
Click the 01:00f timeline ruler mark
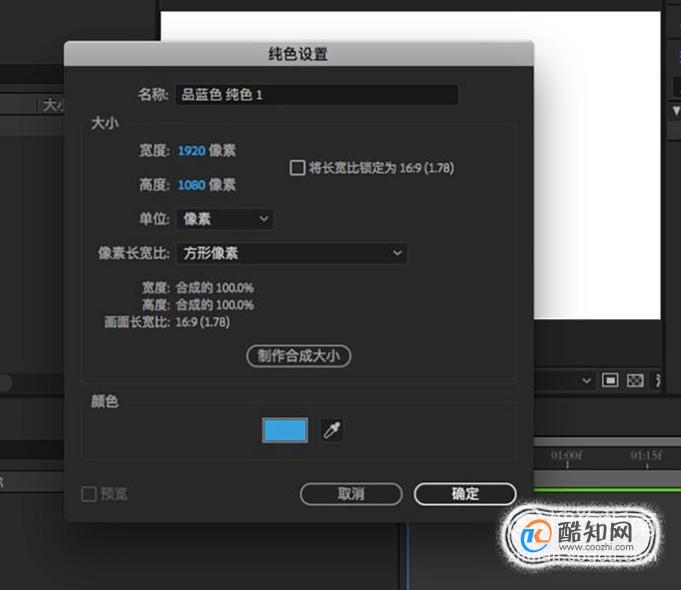click(x=566, y=456)
